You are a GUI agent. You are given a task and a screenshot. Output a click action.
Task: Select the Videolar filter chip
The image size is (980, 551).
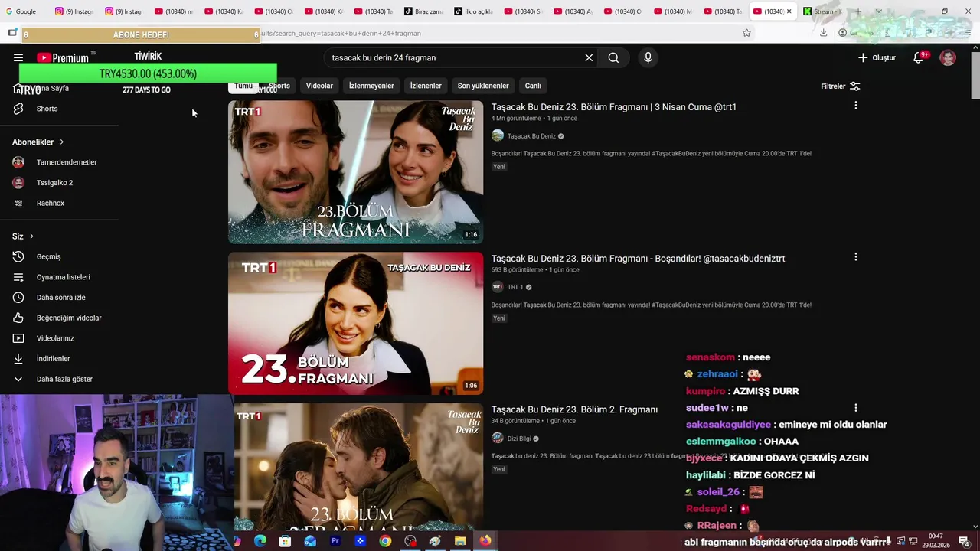(319, 86)
